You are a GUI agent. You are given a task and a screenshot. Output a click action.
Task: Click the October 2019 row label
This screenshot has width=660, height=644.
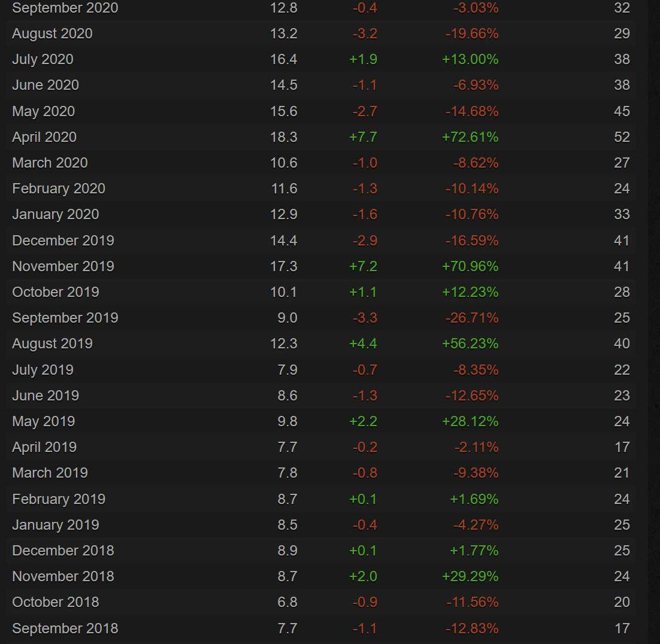pos(56,292)
